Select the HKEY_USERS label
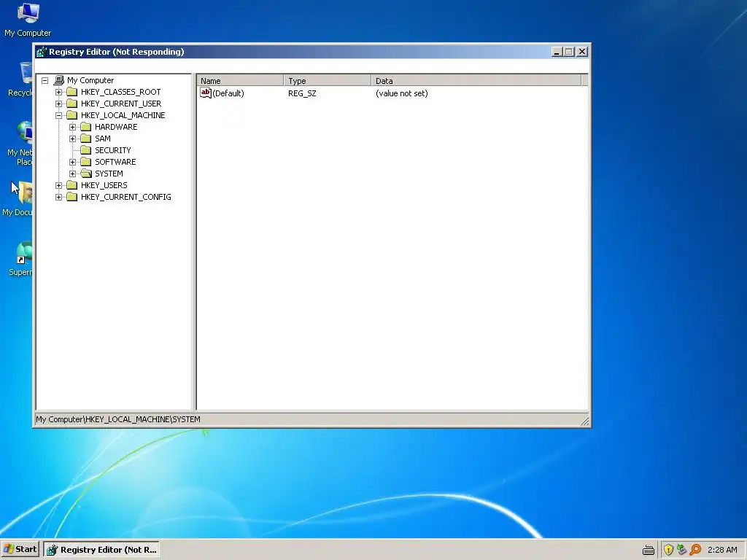747x560 pixels. 104,185
